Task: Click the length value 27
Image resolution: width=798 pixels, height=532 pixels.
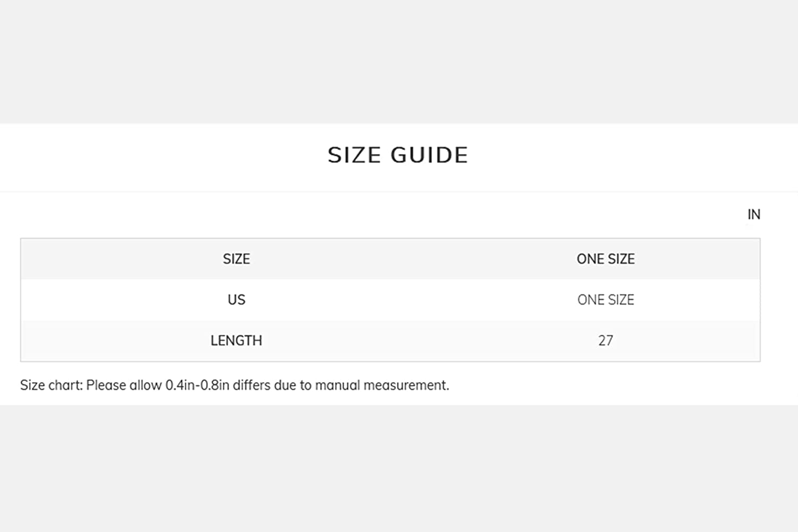Action: (x=605, y=340)
